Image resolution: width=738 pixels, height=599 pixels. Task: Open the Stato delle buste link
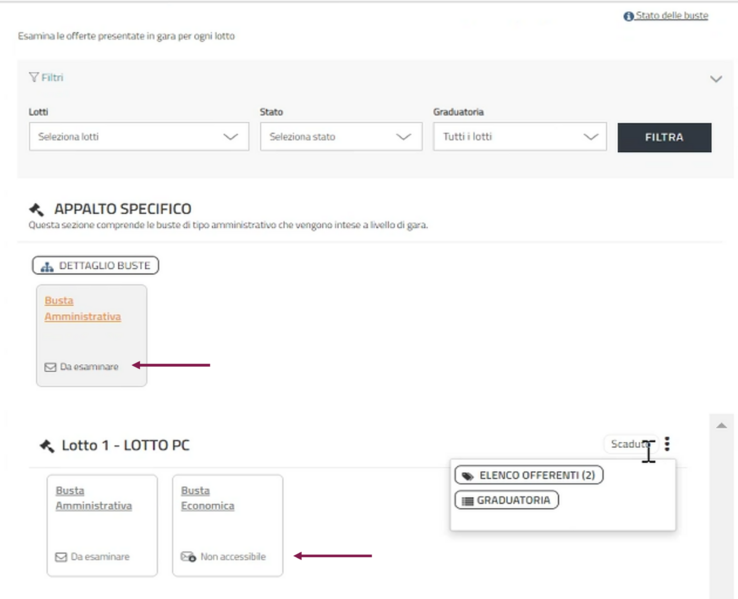(x=671, y=16)
